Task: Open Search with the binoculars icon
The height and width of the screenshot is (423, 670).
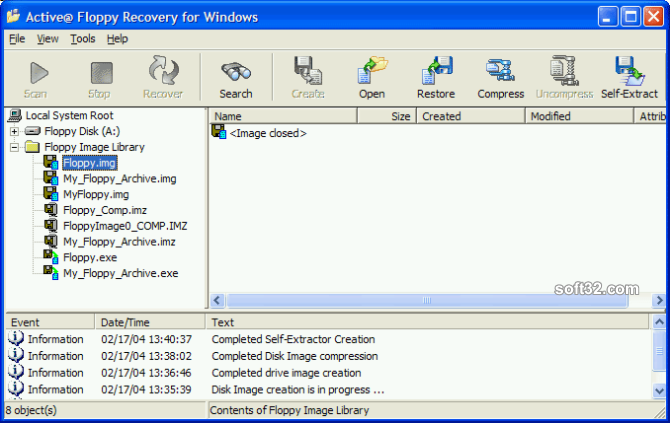Action: pos(236,72)
